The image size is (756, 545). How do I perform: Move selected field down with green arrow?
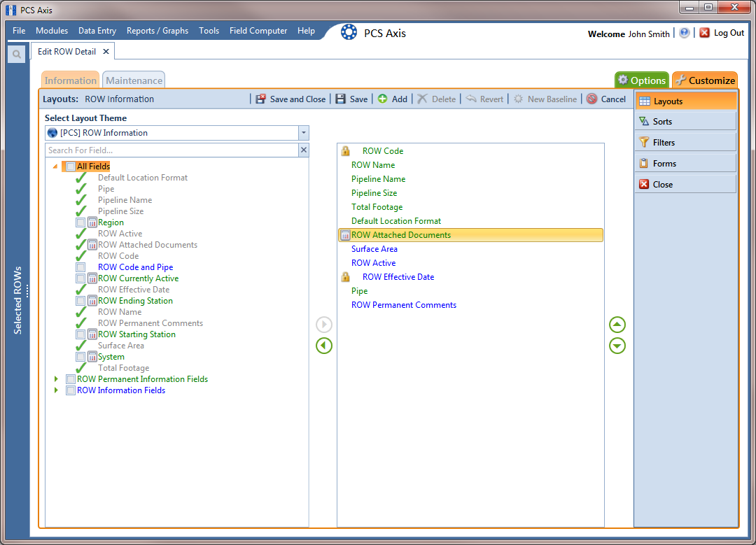(617, 346)
